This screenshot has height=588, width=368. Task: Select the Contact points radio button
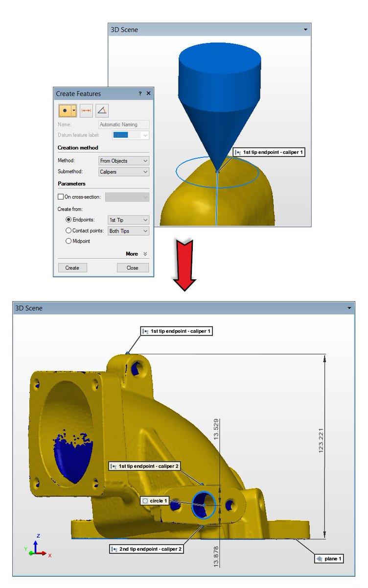coord(69,231)
